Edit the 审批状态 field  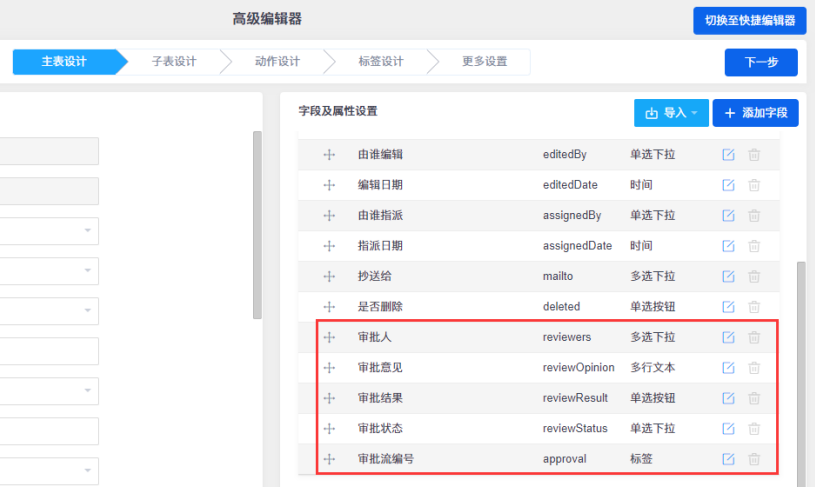pyautogui.click(x=728, y=428)
